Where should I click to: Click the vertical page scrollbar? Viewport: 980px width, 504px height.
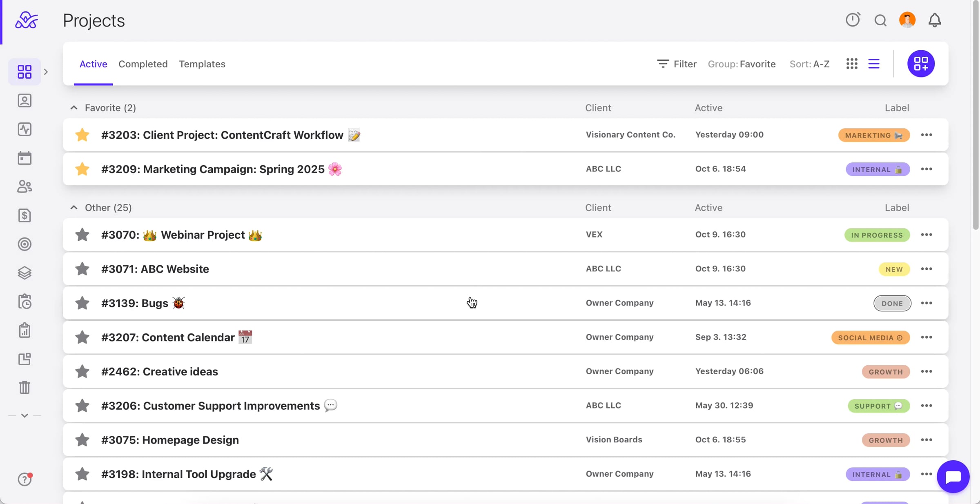tap(976, 116)
